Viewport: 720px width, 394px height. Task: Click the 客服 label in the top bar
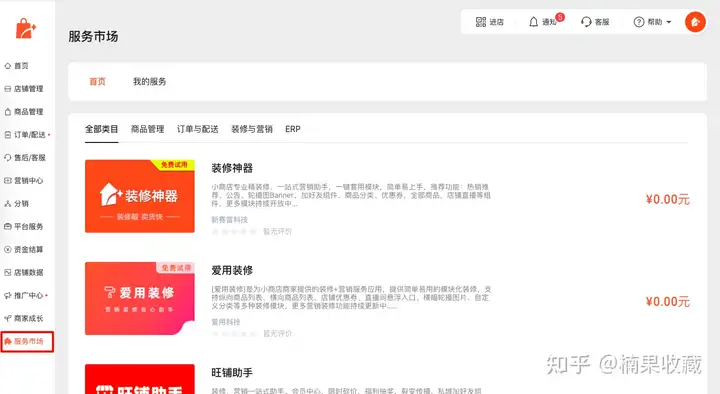pos(602,22)
